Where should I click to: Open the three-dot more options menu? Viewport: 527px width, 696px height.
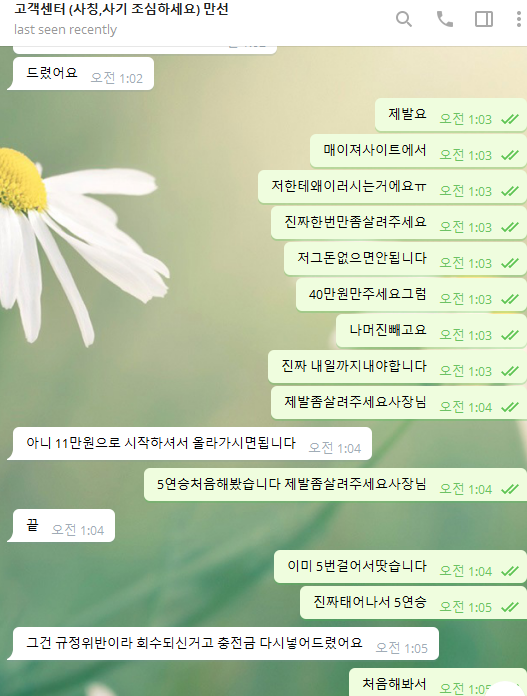[x=518, y=19]
